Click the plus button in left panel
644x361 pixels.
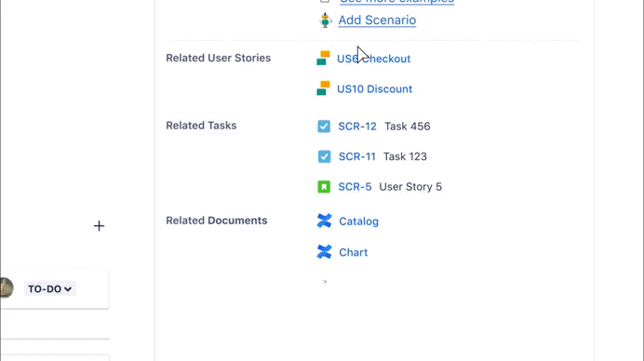(x=99, y=226)
